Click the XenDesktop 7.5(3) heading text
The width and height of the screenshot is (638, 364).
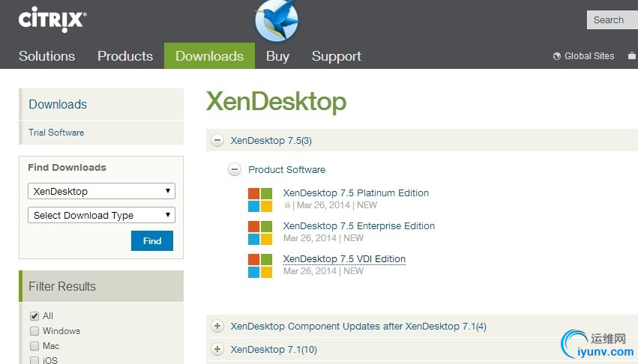[x=271, y=140]
